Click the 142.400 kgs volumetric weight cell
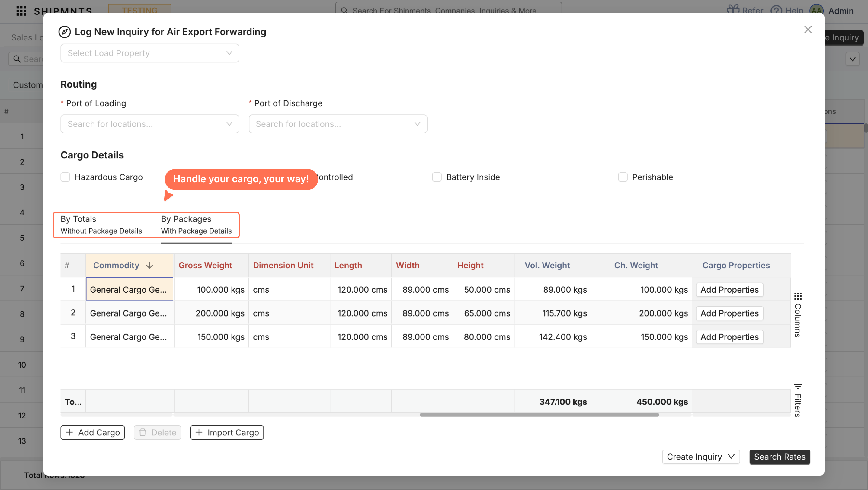Screen dimensions: 868x490 tap(552, 336)
